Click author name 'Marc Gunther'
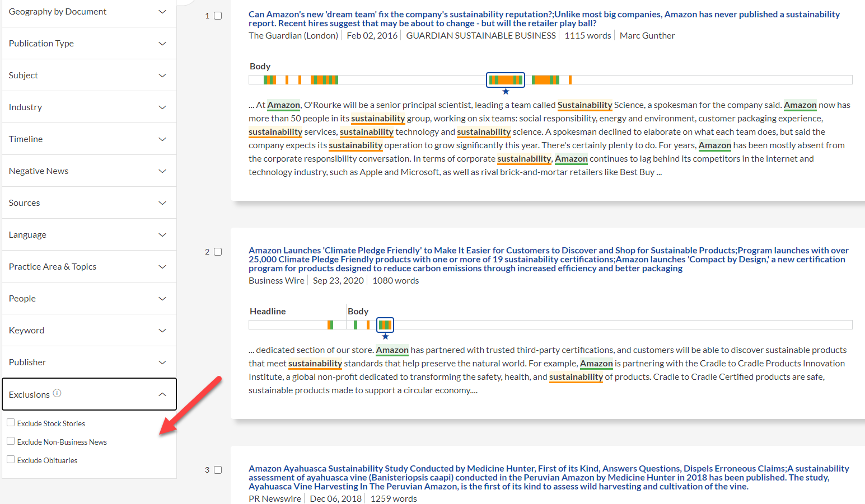This screenshot has height=504, width=865. (647, 35)
